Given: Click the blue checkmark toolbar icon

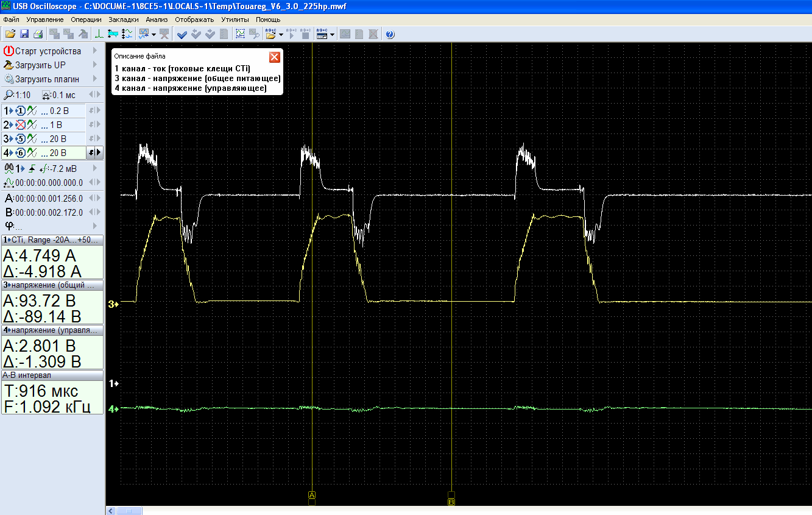Looking at the screenshot, I should [182, 34].
